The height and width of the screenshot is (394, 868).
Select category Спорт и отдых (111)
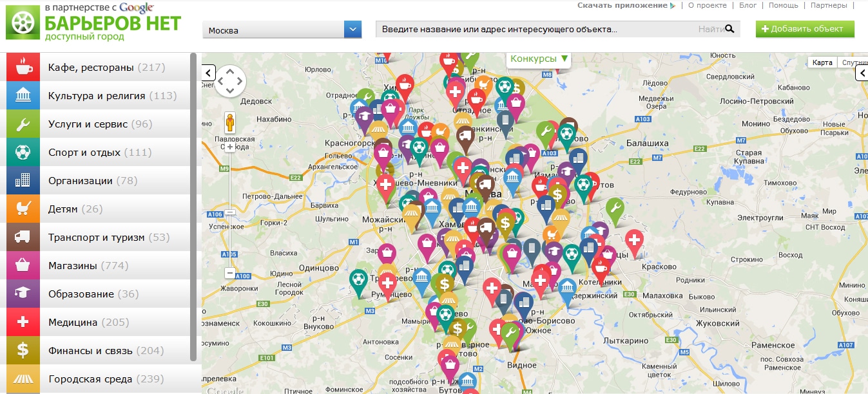pos(98,152)
